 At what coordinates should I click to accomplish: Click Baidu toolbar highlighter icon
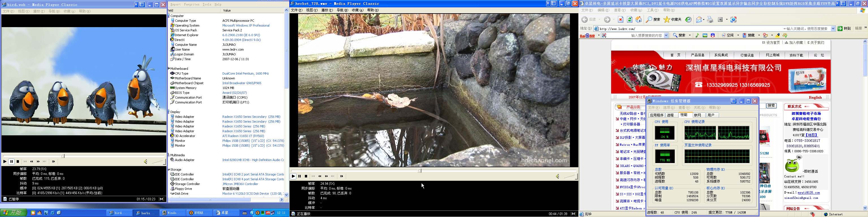click(778, 35)
